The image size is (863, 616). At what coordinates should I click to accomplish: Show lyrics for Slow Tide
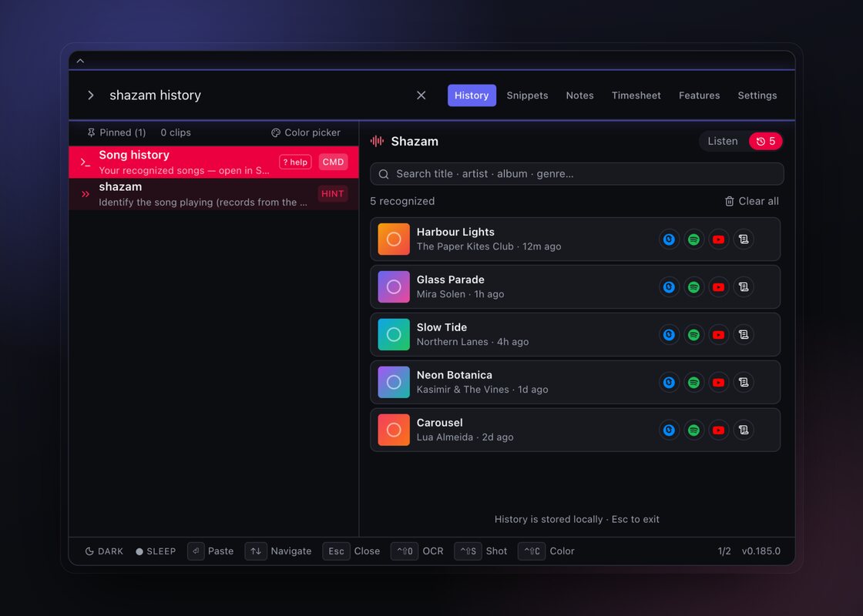tap(744, 334)
